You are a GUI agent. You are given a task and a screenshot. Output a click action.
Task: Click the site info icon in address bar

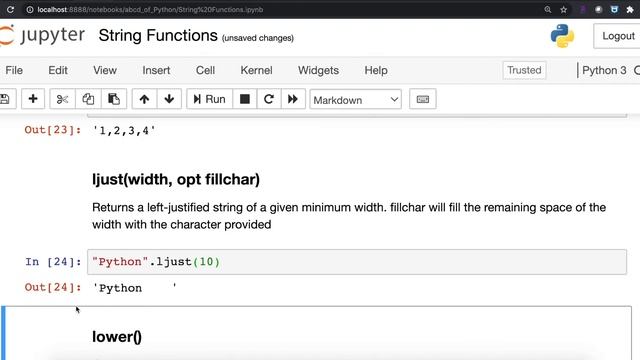(x=30, y=9)
